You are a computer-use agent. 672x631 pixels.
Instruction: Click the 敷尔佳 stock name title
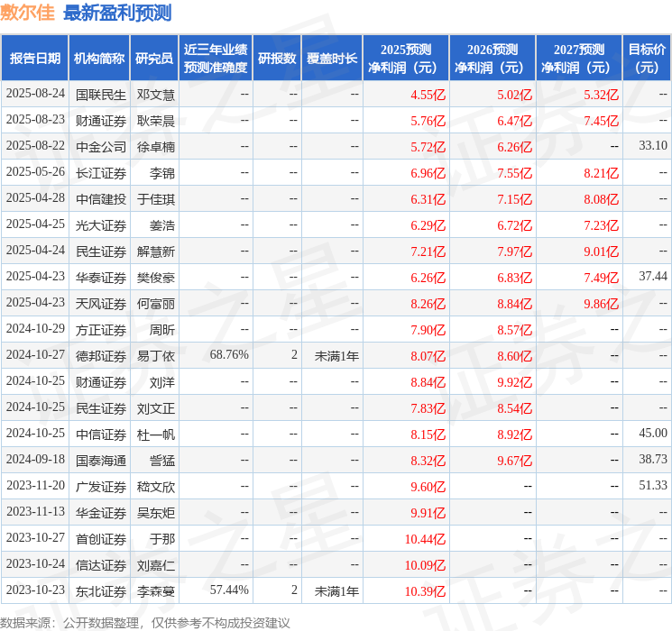coord(27,13)
